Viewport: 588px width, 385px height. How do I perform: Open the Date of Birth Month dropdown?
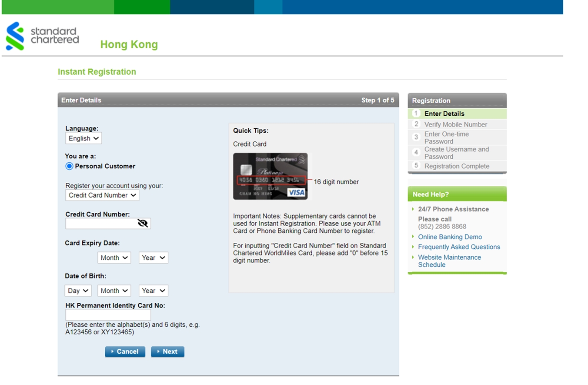114,291
